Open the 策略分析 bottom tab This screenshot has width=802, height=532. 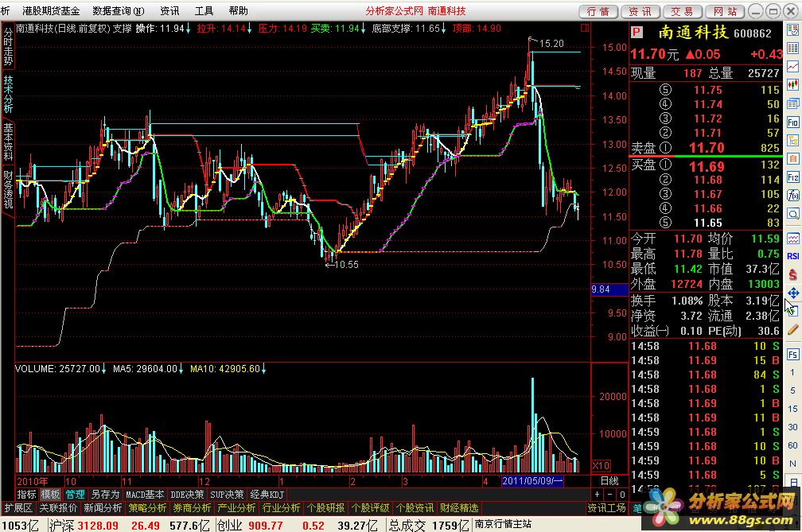click(x=148, y=508)
